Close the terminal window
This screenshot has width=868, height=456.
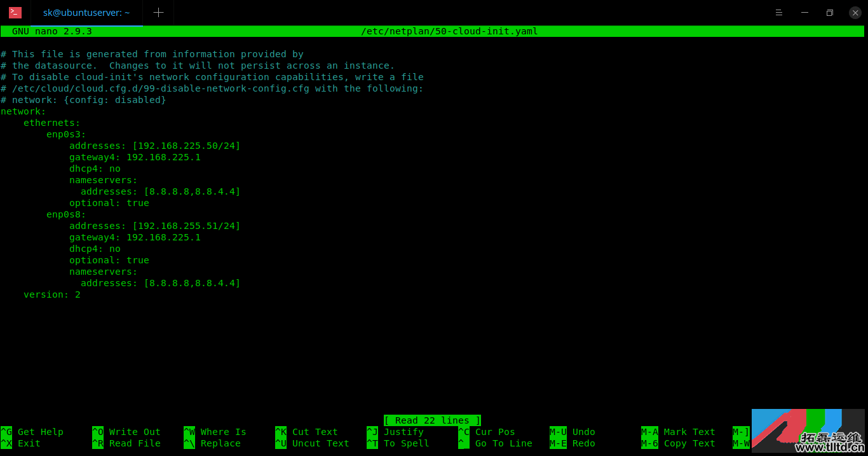(855, 13)
